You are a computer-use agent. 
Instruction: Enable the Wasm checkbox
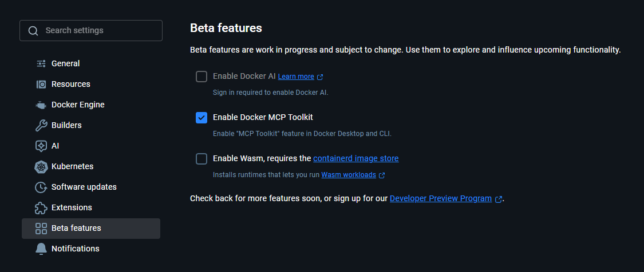click(202, 159)
